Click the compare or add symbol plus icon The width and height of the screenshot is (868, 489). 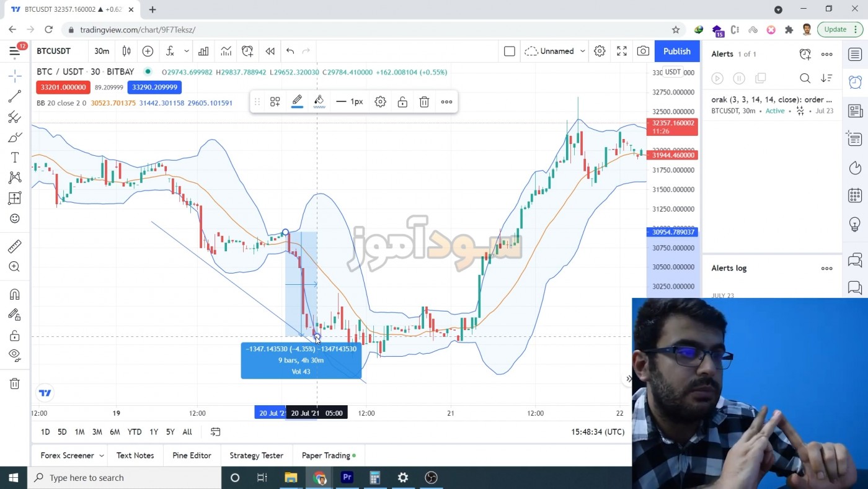pos(148,52)
